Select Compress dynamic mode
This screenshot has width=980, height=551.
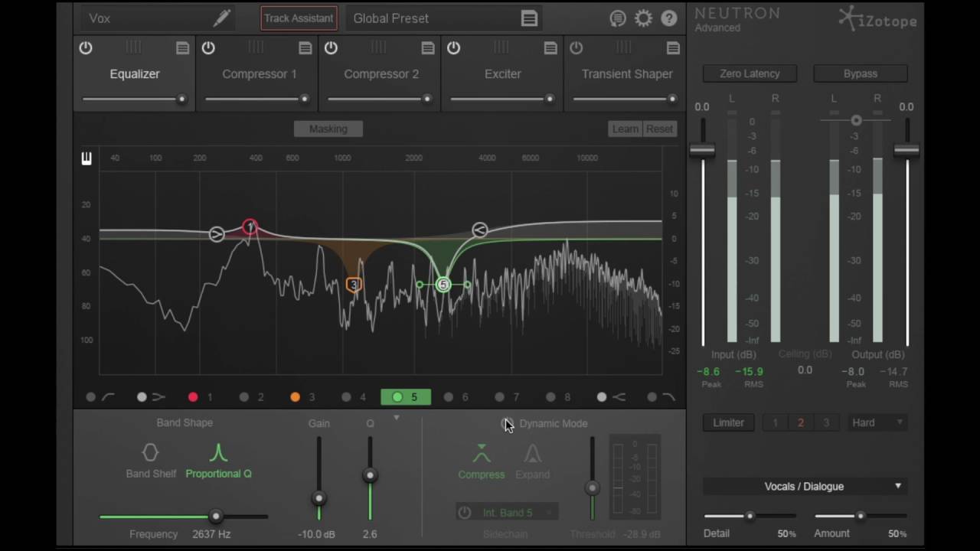pos(482,461)
